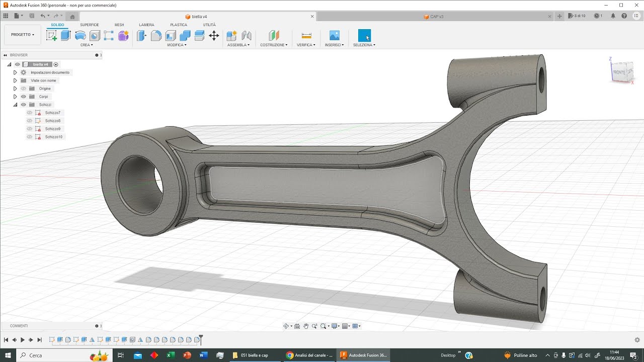
Task: Go to the Home tab icon
Action: [72, 17]
